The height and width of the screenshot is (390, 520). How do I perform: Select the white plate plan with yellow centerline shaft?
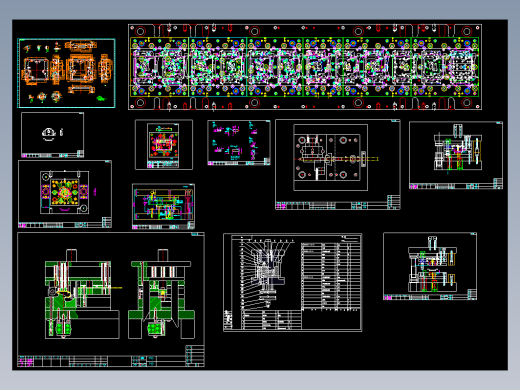point(338,164)
